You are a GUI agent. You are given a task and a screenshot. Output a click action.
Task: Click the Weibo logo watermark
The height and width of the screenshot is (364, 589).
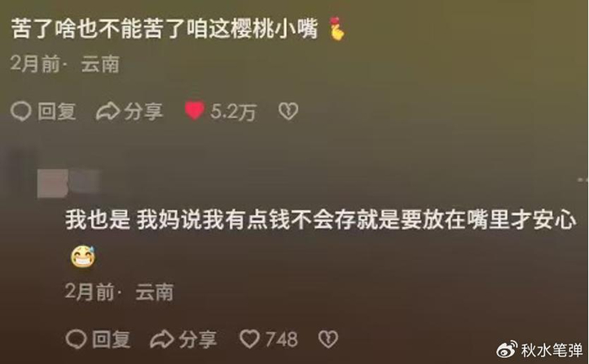click(x=507, y=350)
